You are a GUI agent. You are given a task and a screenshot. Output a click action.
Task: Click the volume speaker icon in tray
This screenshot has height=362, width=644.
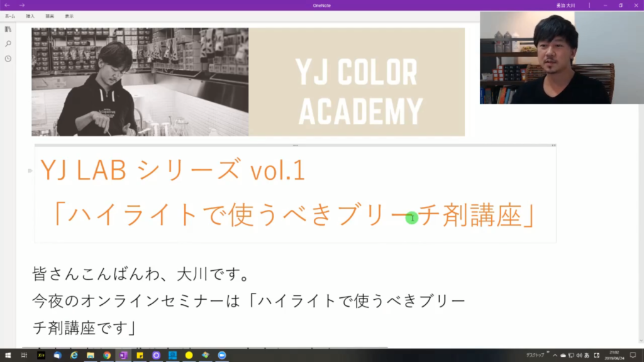pos(579,355)
